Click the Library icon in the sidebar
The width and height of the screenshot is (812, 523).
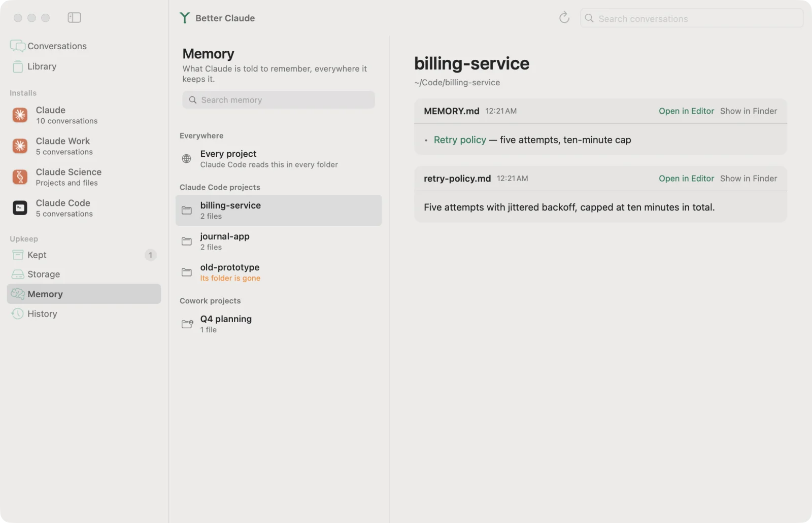18,66
